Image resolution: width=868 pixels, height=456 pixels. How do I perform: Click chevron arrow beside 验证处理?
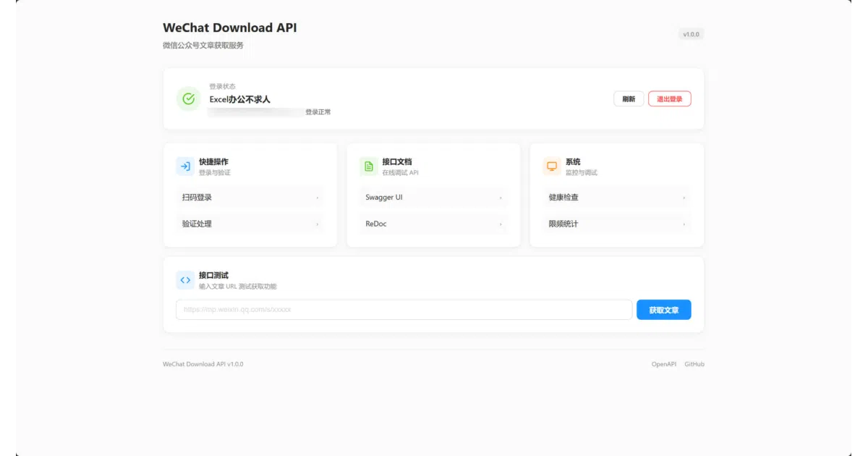pos(317,224)
